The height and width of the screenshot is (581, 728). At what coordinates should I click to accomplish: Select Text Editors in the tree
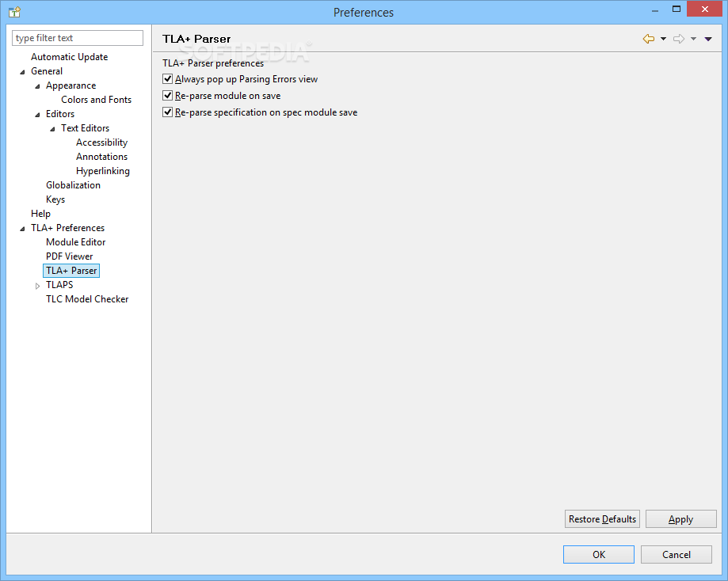85,128
